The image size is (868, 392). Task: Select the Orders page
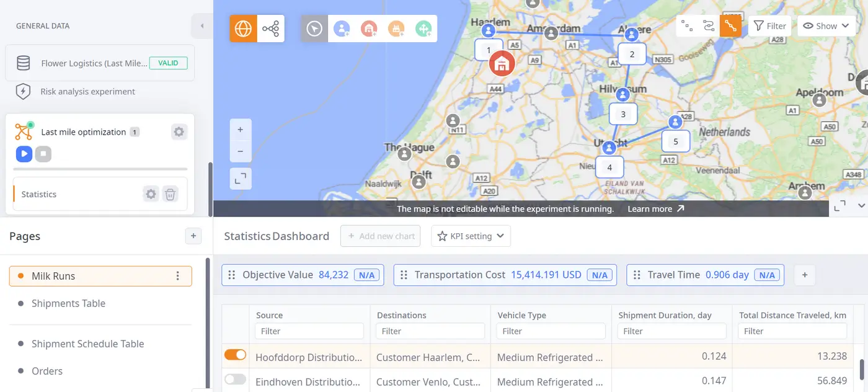point(47,371)
